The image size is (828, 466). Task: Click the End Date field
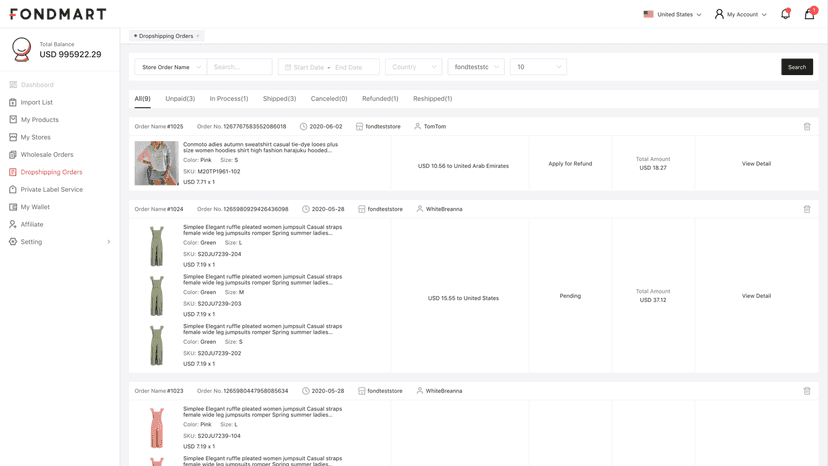[x=349, y=67]
